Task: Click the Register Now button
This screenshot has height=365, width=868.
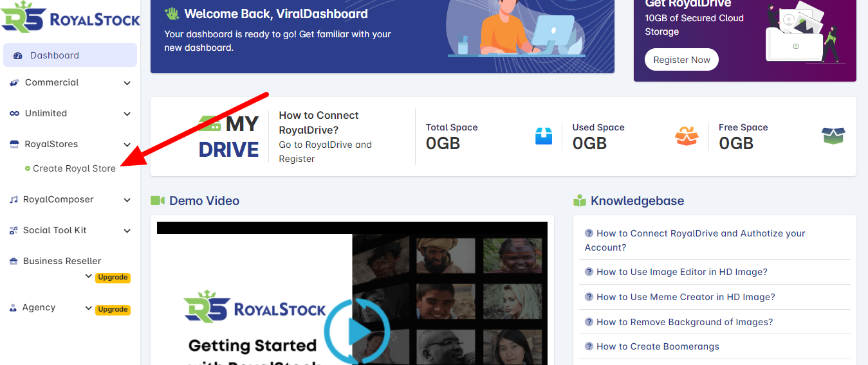Action: tap(681, 60)
